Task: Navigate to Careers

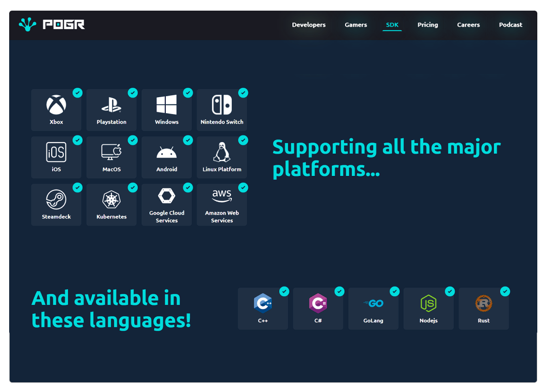Action: 468,25
